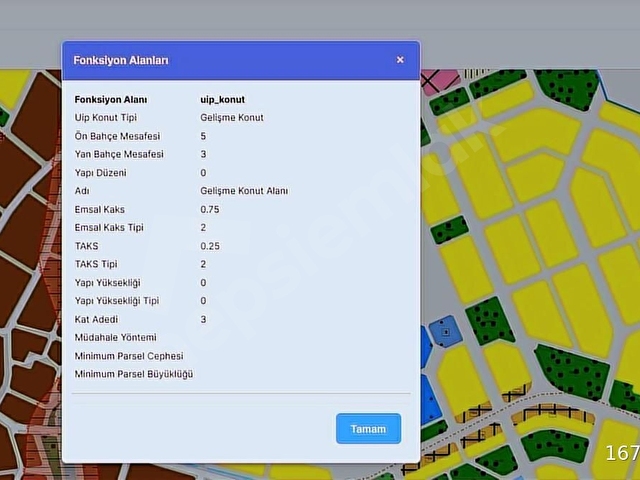Close the Fonksiyon Alanları dialog
The image size is (640, 480).
400,60
